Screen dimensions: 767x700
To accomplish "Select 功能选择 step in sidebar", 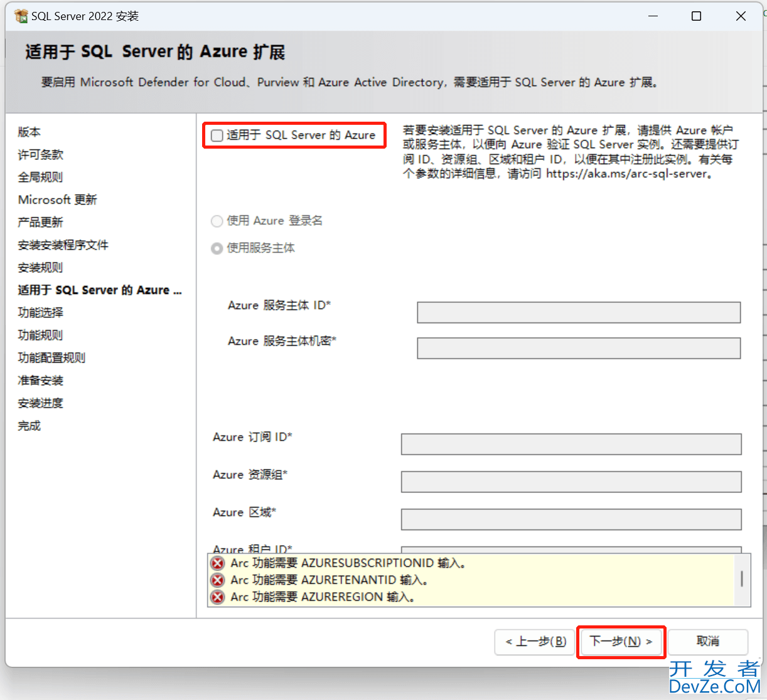I will pyautogui.click(x=41, y=312).
